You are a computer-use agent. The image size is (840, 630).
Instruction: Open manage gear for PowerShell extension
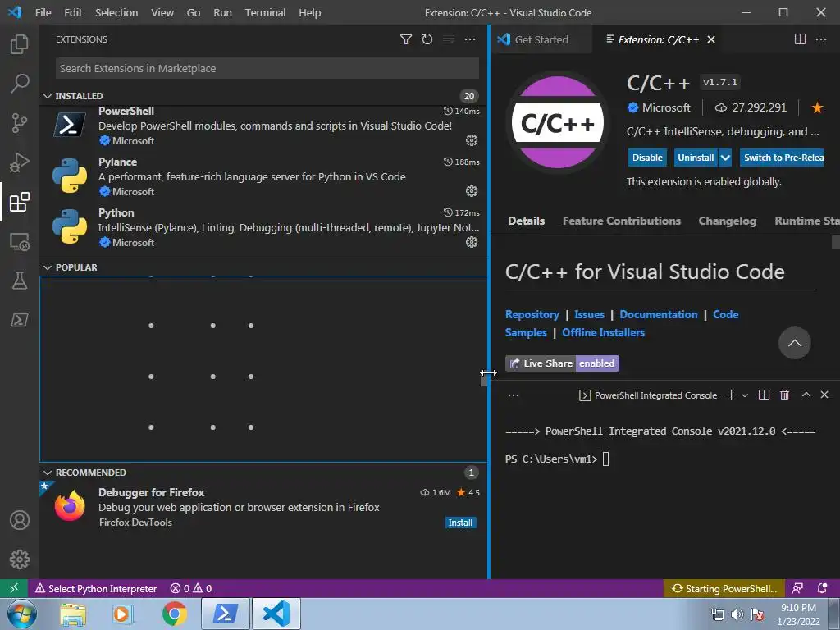(x=472, y=140)
